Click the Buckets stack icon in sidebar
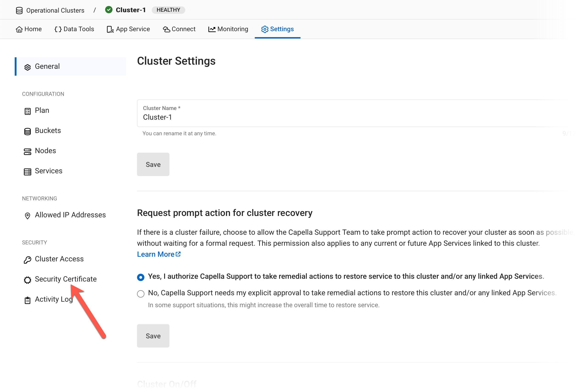This screenshot has width=578, height=392. (x=27, y=131)
